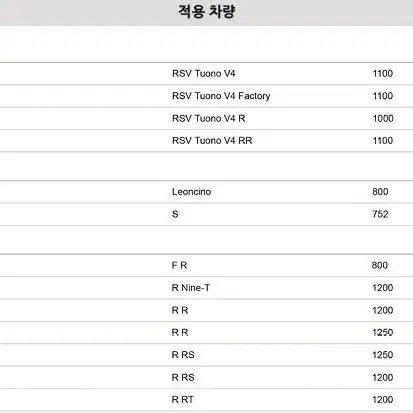Select 'R R' model in the 1200 row
413x413 pixels.
tap(180, 310)
